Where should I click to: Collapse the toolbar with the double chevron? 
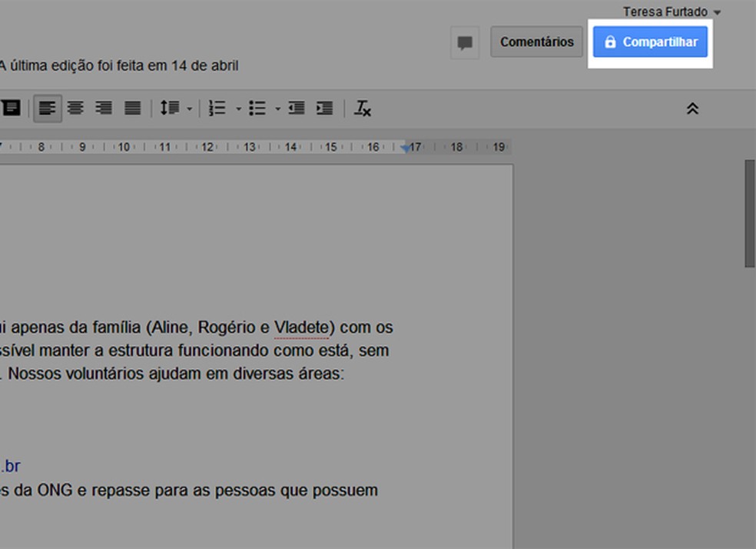692,108
